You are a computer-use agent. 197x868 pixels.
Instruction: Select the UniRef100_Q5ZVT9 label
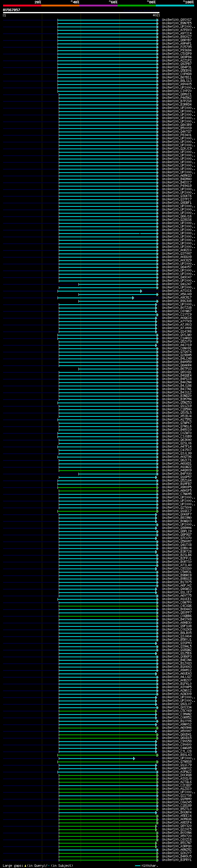pos(177,342)
